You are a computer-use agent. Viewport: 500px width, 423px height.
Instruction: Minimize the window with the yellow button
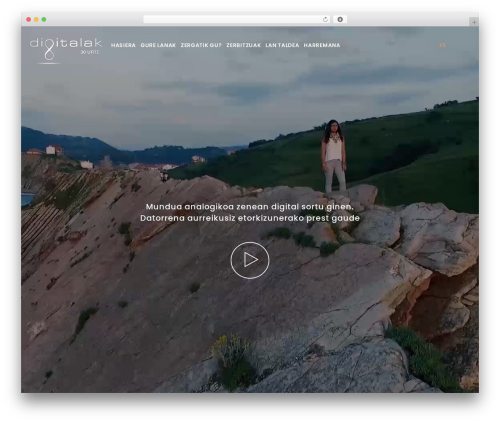36,19
